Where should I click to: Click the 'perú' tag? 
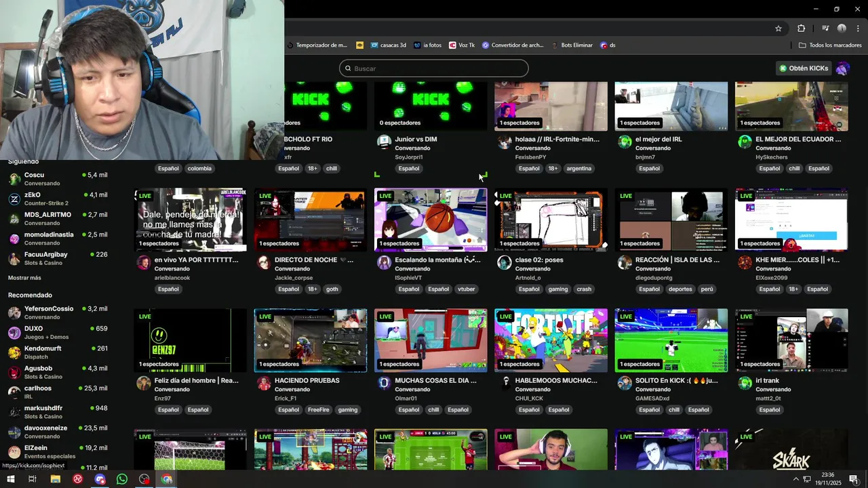coord(707,289)
